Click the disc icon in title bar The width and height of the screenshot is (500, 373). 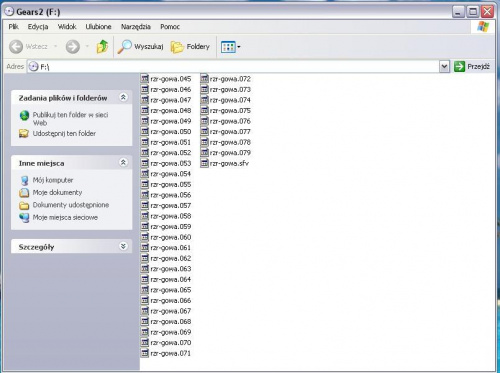pyautogui.click(x=9, y=12)
